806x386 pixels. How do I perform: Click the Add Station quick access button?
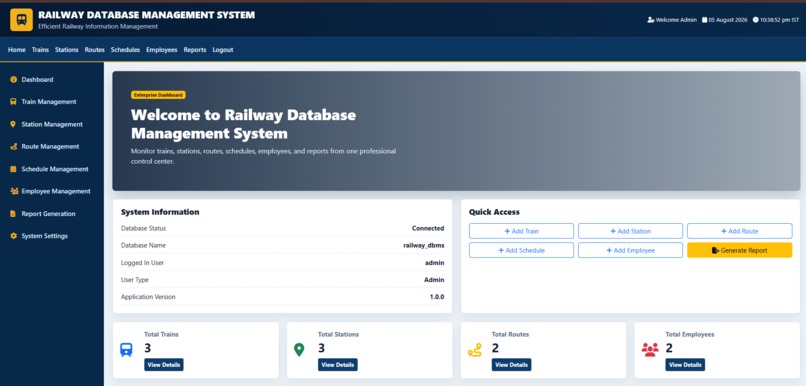tap(630, 231)
